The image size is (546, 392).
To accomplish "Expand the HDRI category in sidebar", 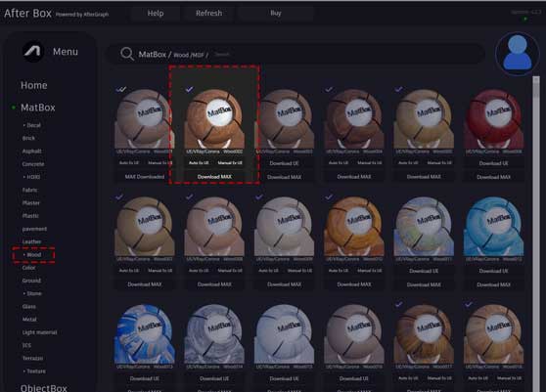I will click(31, 177).
